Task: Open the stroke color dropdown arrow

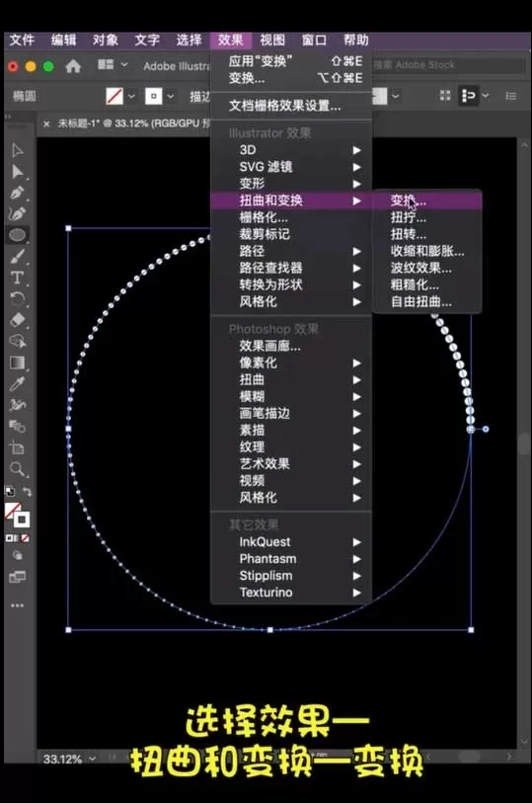Action: click(171, 96)
